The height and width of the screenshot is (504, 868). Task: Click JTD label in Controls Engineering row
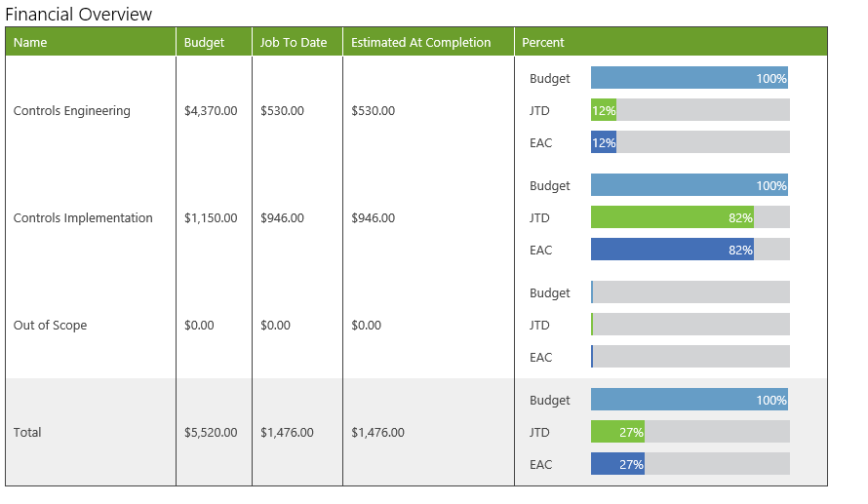[x=539, y=111]
